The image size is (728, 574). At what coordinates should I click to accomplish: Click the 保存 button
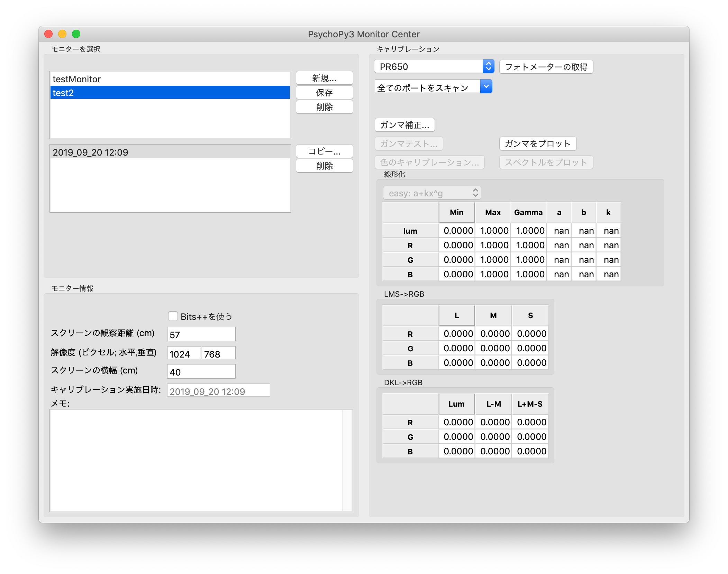click(x=324, y=93)
